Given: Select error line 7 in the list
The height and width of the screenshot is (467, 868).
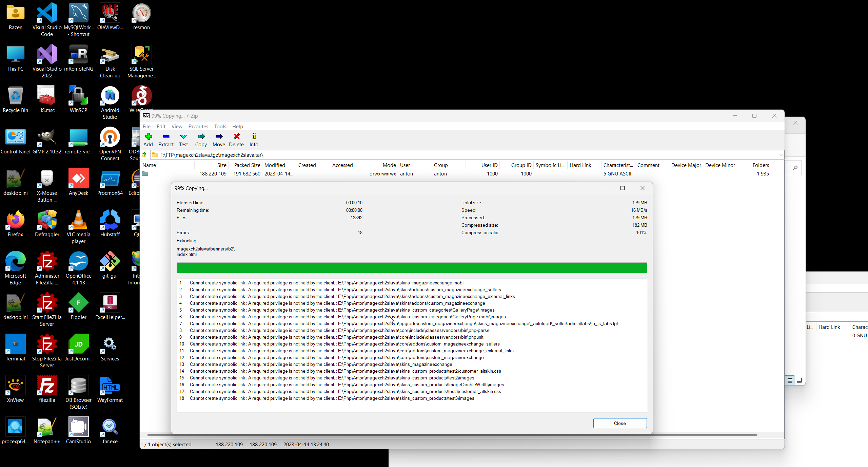Looking at the screenshot, I should tap(403, 323).
